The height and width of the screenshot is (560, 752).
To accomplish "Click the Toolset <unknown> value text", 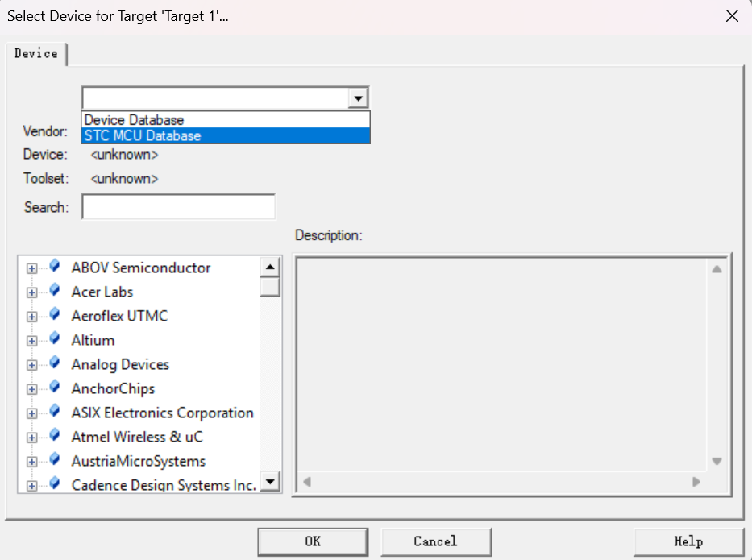I will 124,178.
